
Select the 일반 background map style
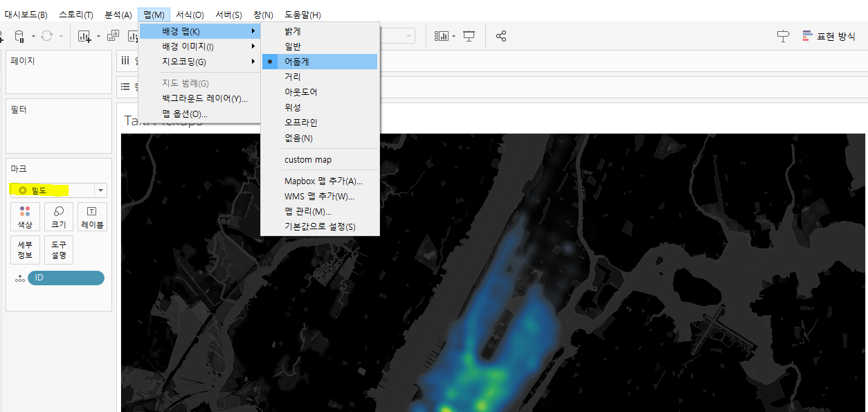tap(320, 46)
